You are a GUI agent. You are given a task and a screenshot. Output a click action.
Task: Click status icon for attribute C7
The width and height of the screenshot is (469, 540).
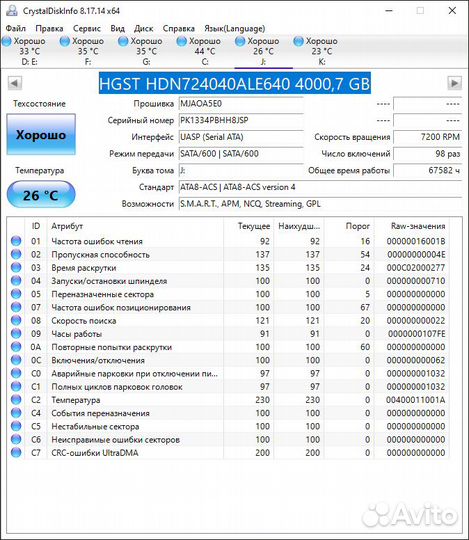coord(16,453)
